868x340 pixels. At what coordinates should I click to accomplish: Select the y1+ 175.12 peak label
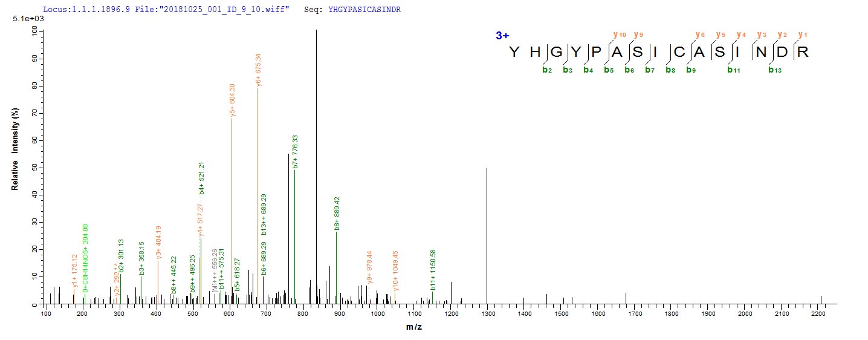(x=74, y=271)
